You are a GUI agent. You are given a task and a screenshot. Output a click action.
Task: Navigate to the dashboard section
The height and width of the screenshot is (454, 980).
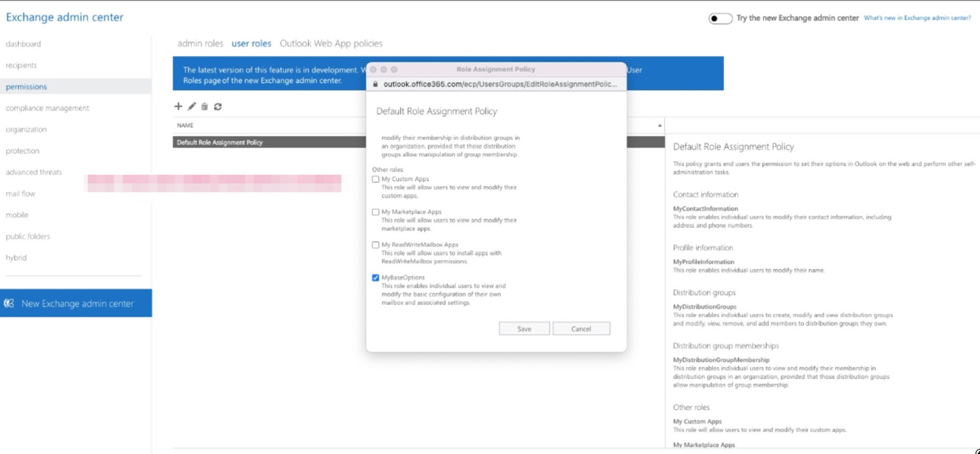point(23,44)
